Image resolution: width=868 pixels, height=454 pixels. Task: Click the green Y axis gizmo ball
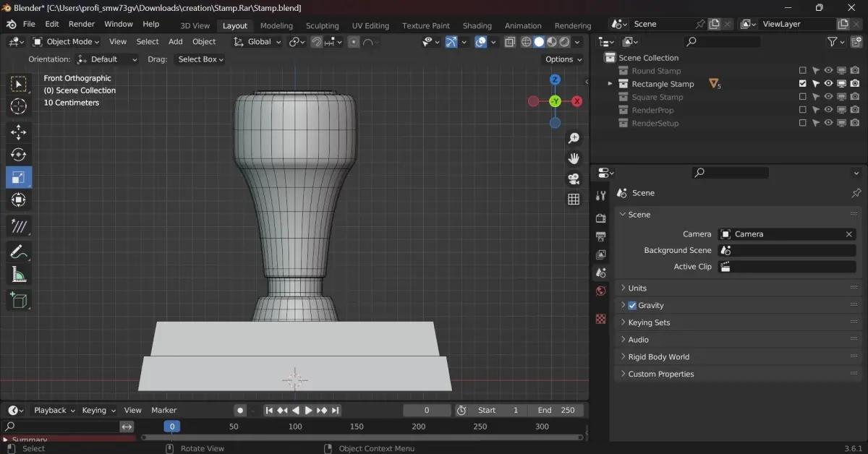click(x=555, y=101)
